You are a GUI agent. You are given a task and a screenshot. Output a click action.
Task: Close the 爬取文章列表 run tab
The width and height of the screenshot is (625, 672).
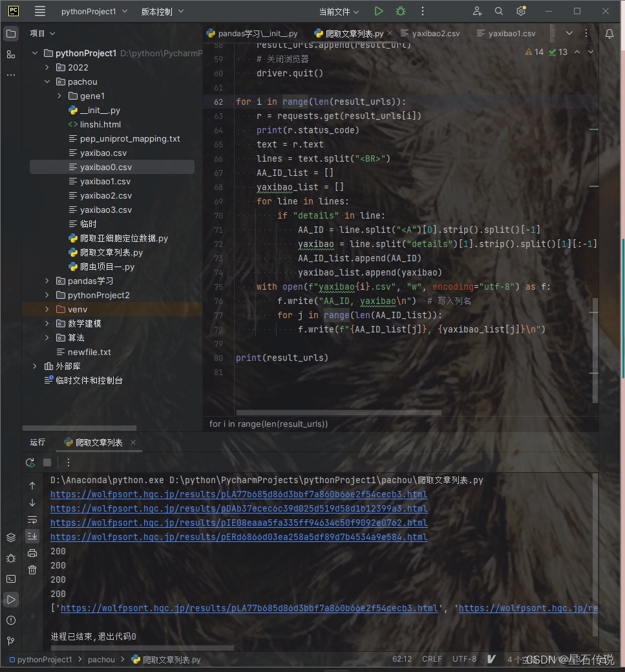tap(133, 442)
